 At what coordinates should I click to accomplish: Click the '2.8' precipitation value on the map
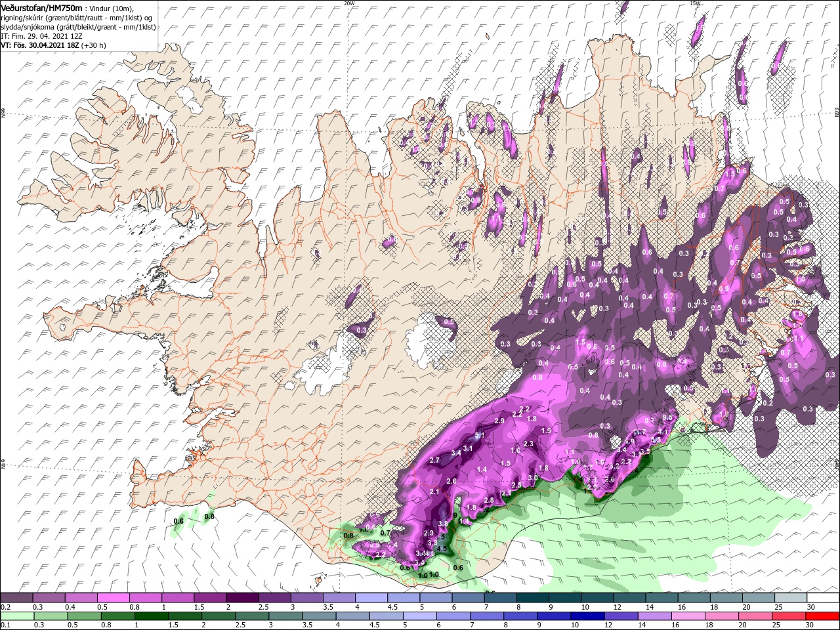(488, 500)
